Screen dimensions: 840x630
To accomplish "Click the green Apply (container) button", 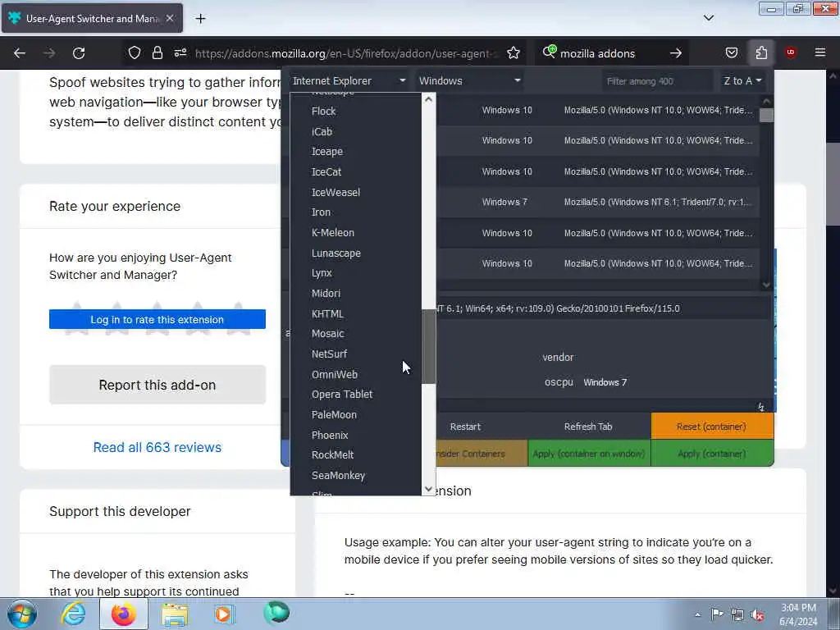I will coord(712,453).
